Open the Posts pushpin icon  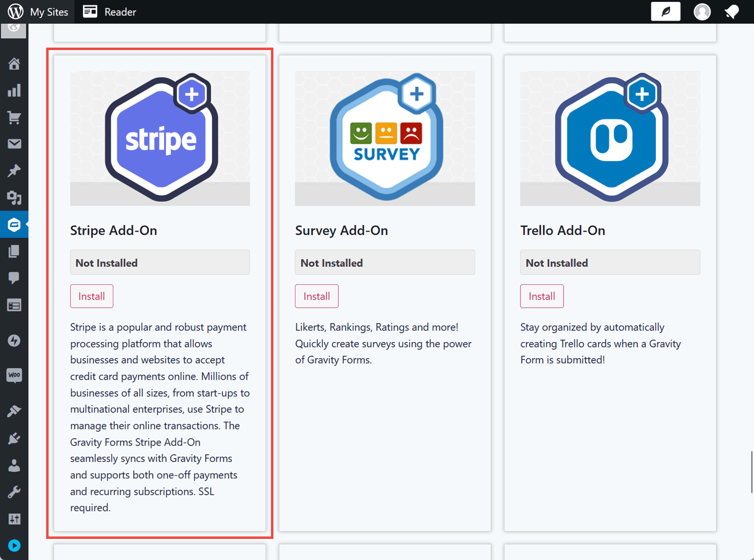pos(14,171)
